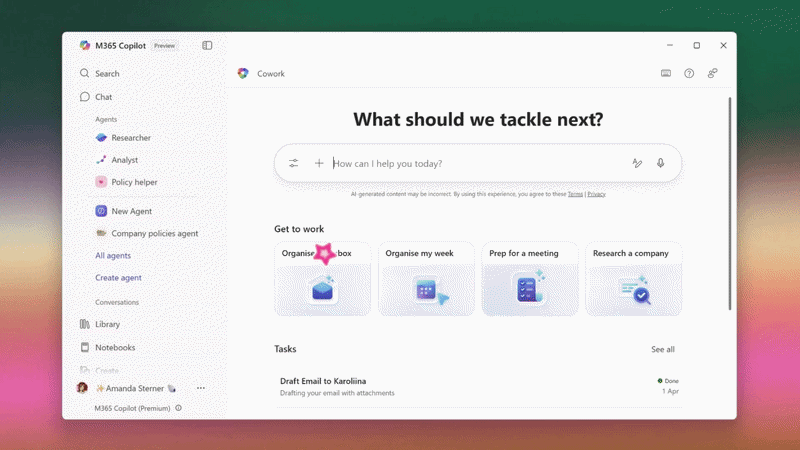Viewport: 800px width, 450px height.
Task: Click the Notebooks icon
Action: coord(85,347)
